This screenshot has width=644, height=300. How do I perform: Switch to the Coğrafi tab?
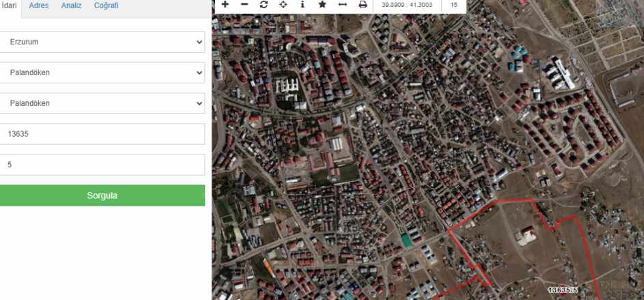click(x=107, y=5)
